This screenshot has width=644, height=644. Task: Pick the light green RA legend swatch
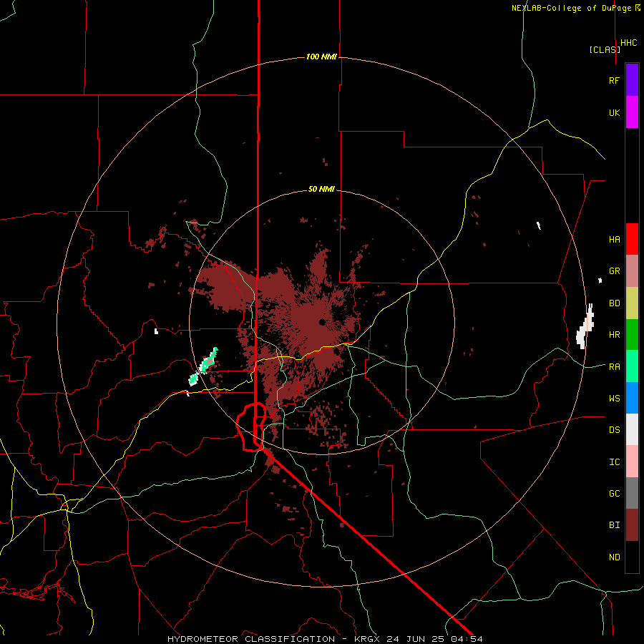(x=632, y=366)
